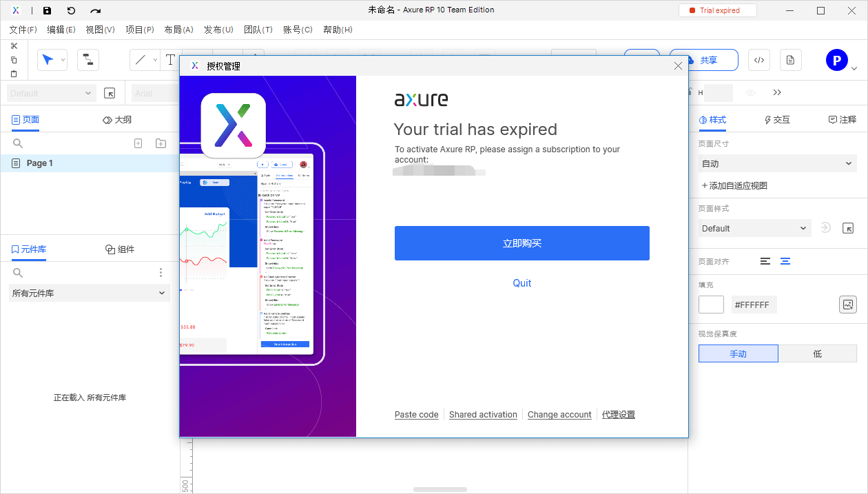Open the 所有元件库 library dropdown

[90, 293]
